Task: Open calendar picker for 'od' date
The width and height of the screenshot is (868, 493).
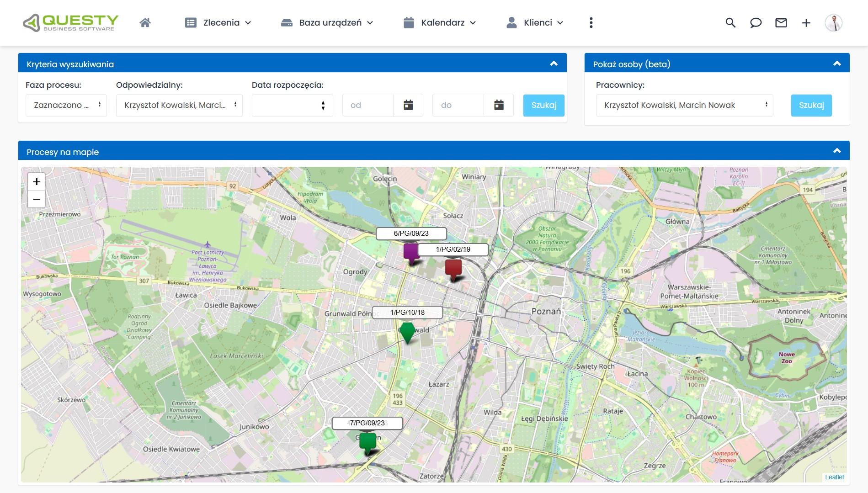Action: [x=408, y=105]
